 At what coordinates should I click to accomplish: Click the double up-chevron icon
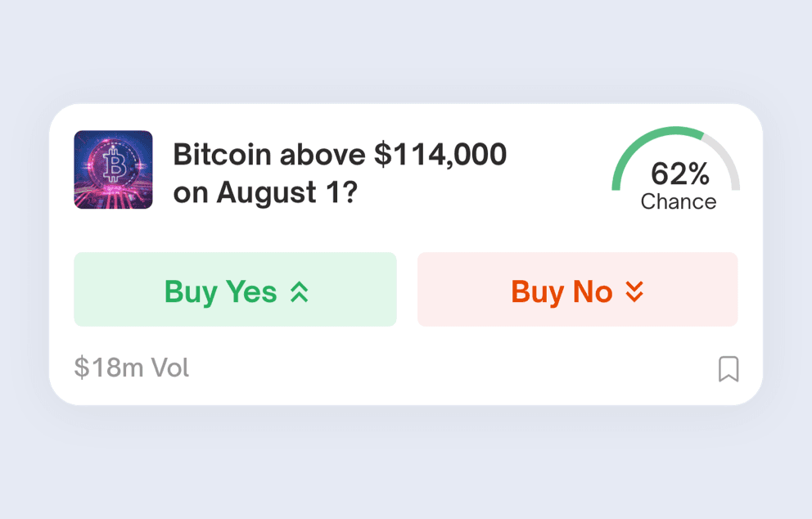point(300,291)
